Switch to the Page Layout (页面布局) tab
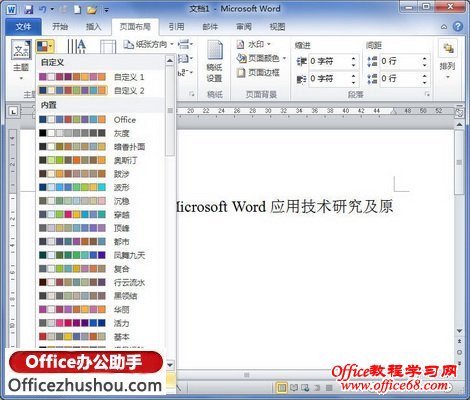This screenshot has height=400, width=470. click(135, 27)
